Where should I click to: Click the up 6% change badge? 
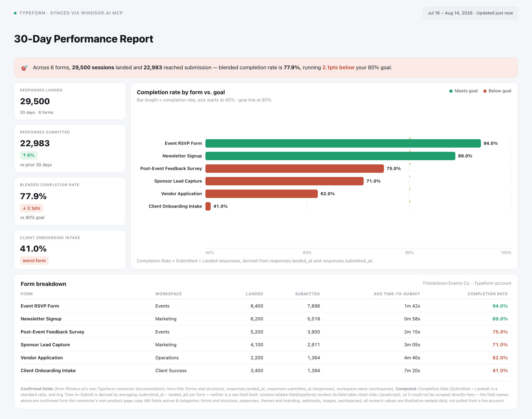tap(28, 155)
